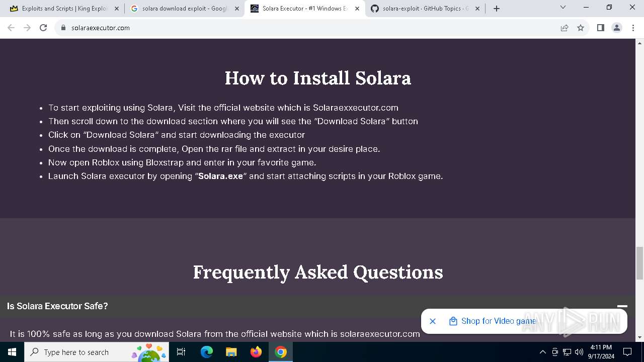Open Shop for Video game suggestion
644x362 pixels.
point(499,321)
